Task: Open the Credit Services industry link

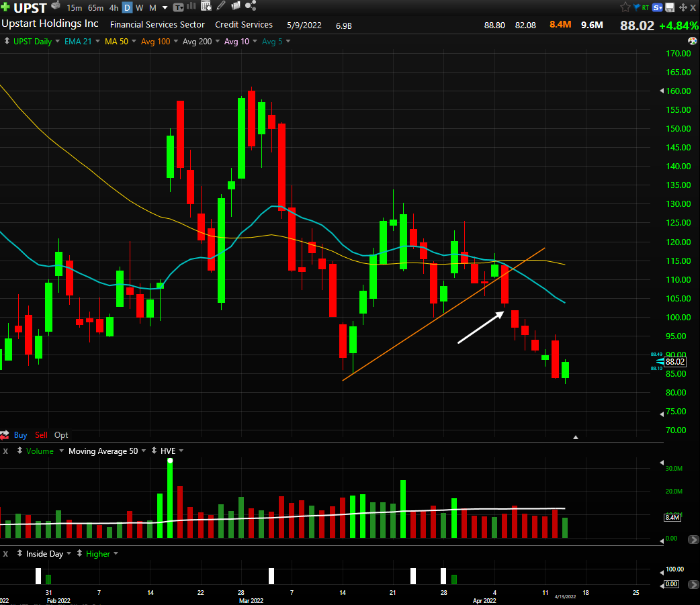Action: point(244,25)
